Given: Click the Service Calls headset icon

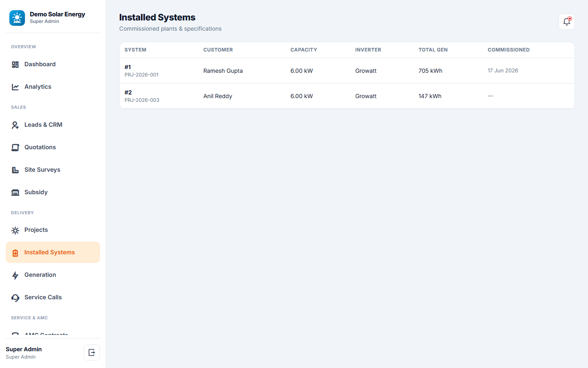Looking at the screenshot, I should click(16, 298).
